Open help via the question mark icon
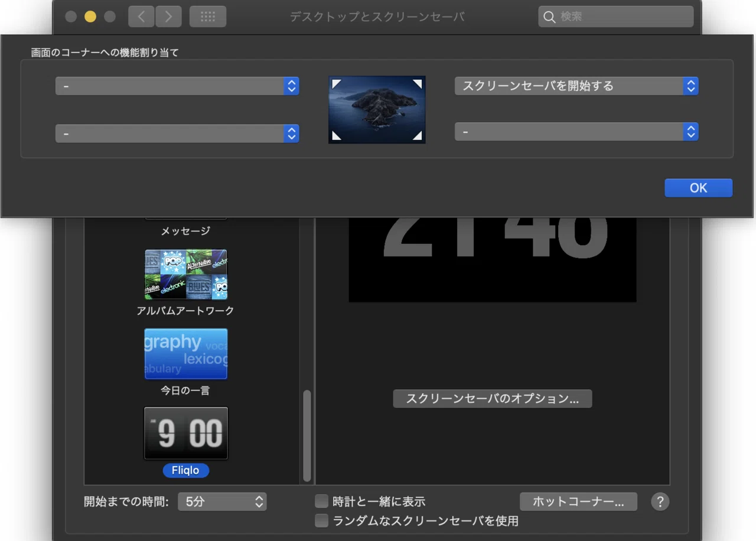Screen dimensions: 756x541 pos(660,502)
